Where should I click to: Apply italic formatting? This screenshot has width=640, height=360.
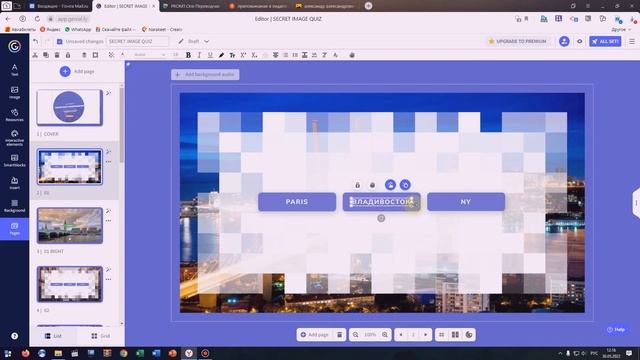[199, 55]
